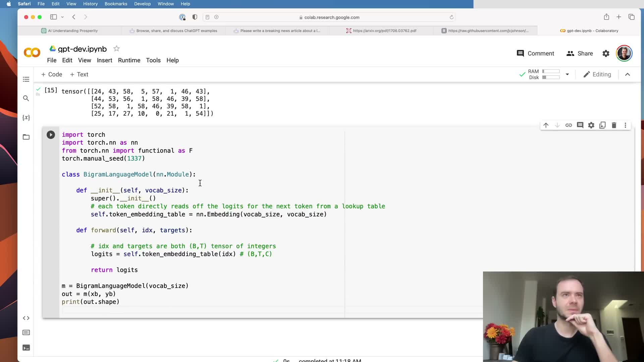Add a new Code cell
The image size is (644, 362).
pos(52,74)
